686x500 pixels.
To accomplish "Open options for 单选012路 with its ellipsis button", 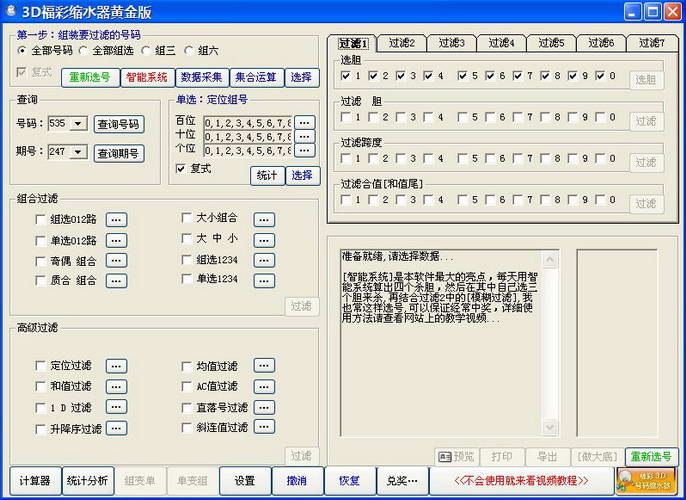I will [x=116, y=240].
